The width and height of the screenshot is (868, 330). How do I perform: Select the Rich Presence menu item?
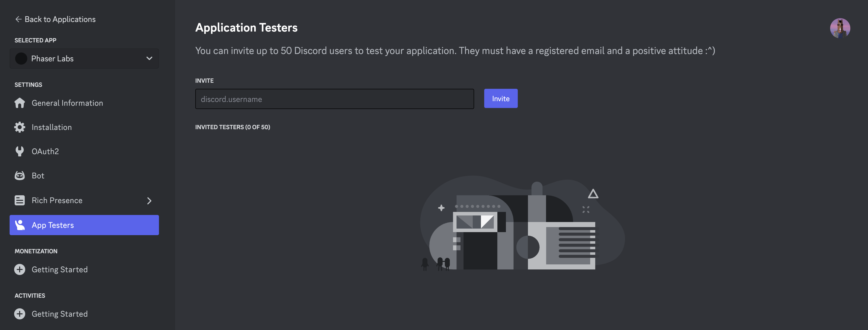point(84,200)
